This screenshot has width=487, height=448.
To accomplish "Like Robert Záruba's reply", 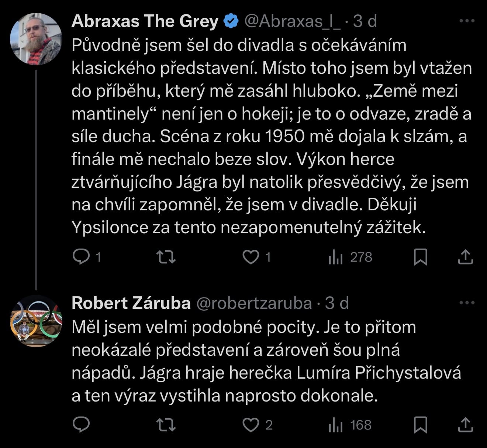I will coord(251,425).
